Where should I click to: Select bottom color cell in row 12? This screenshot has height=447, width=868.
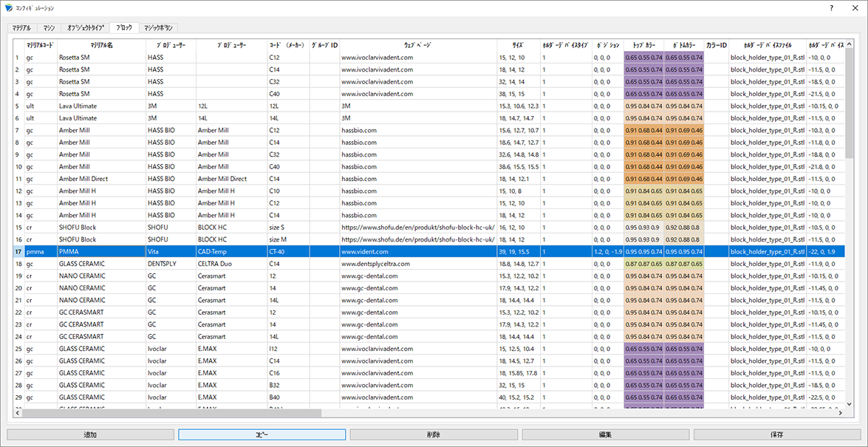tap(684, 191)
